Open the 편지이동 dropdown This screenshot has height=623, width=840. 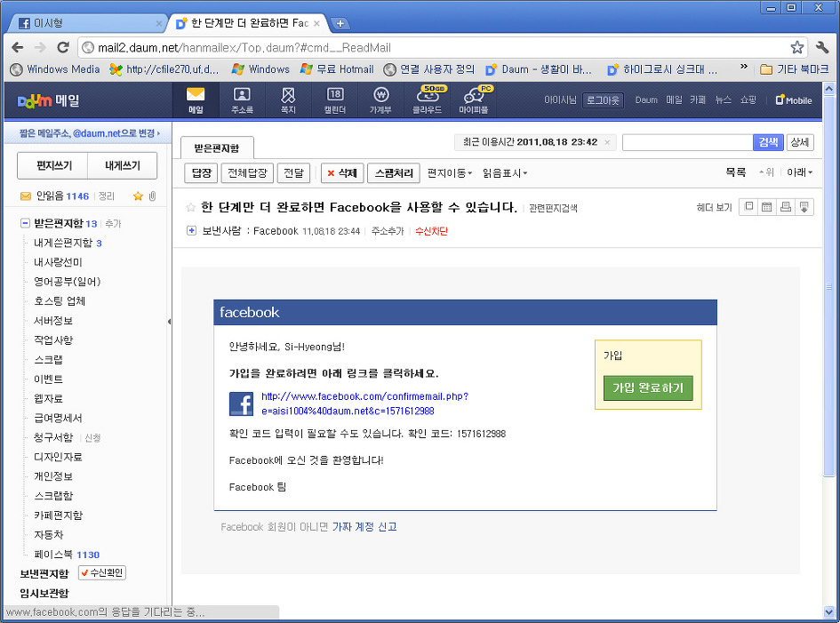(450, 173)
